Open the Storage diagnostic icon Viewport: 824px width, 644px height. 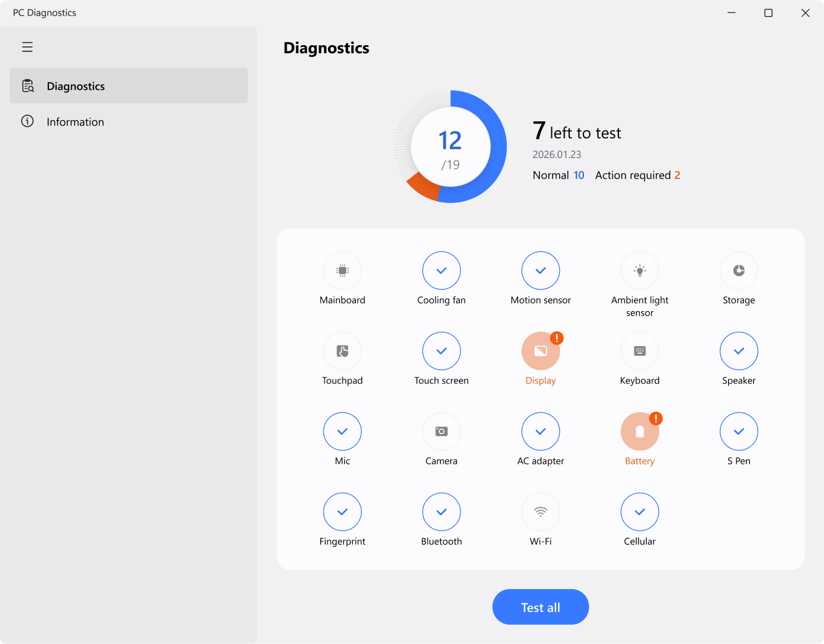(x=739, y=270)
